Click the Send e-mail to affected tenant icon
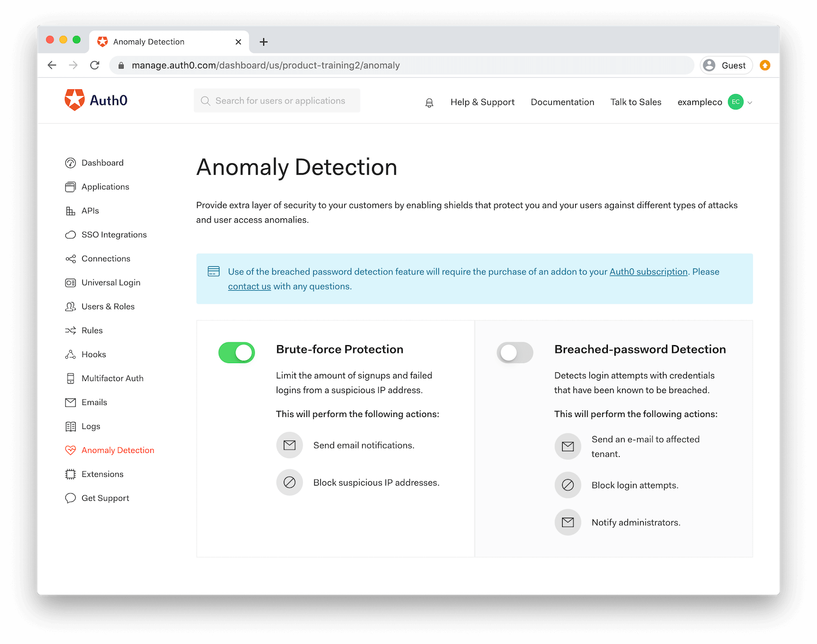The height and width of the screenshot is (644, 817). [x=568, y=446]
